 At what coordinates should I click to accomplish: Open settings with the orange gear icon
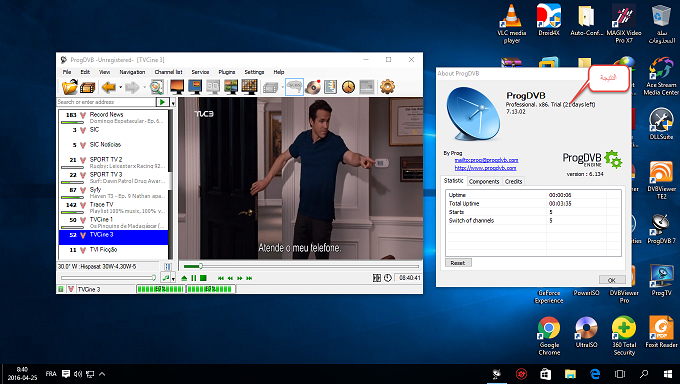coord(387,87)
